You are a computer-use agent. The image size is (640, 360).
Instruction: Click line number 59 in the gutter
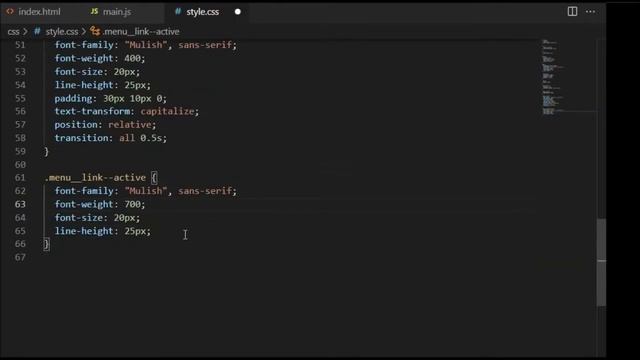pos(20,151)
